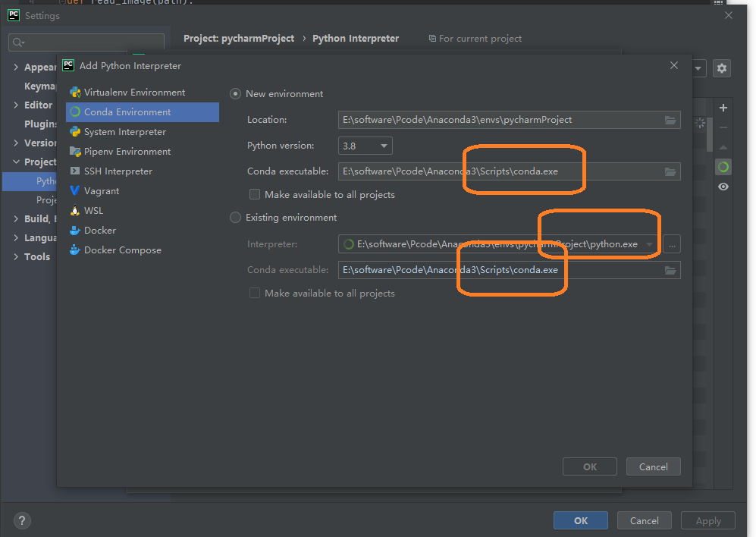Click the PyCharm icon in Settings title bar
Screen dimensions: 756x537
(14, 15)
